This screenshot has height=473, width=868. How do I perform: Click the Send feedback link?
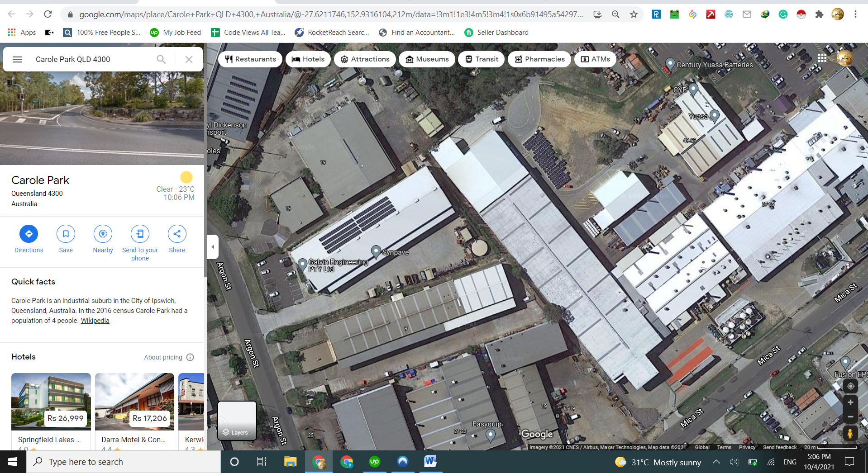[779, 447]
